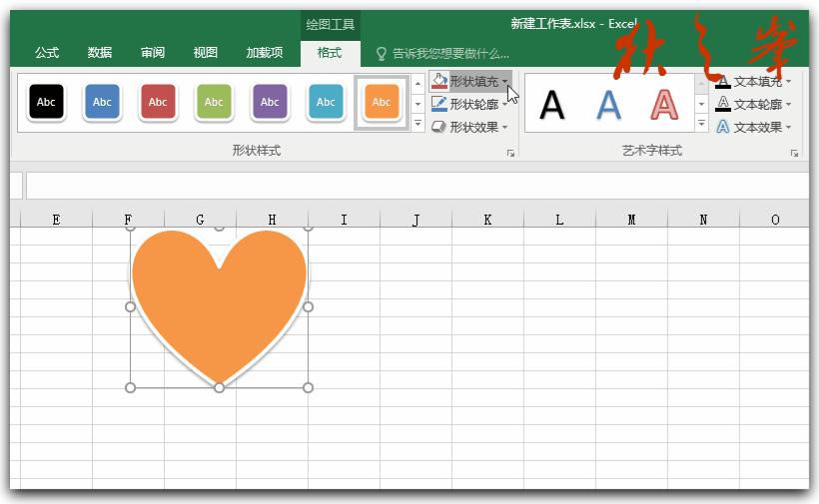Open the 文本效果 dropdown arrow

[x=789, y=128]
